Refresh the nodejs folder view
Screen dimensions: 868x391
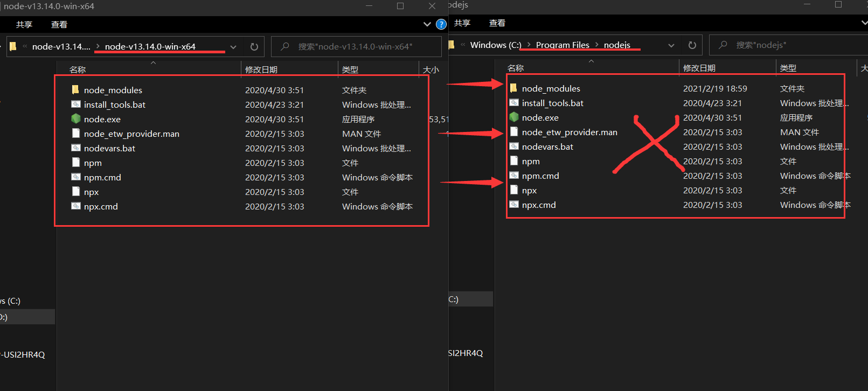pyautogui.click(x=692, y=45)
